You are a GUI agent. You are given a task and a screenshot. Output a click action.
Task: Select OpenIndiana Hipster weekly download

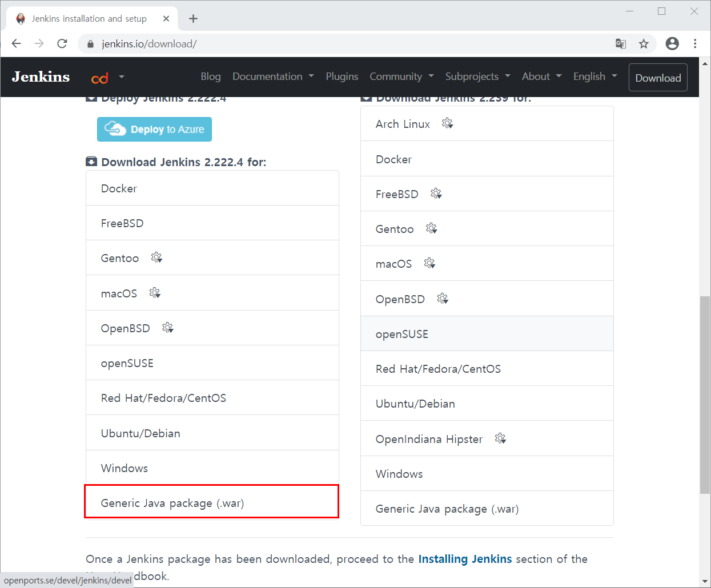click(487, 439)
